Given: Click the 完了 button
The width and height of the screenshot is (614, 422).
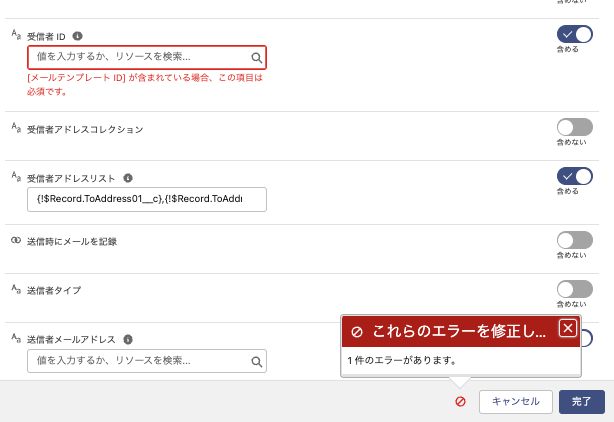Looking at the screenshot, I should [x=581, y=402].
